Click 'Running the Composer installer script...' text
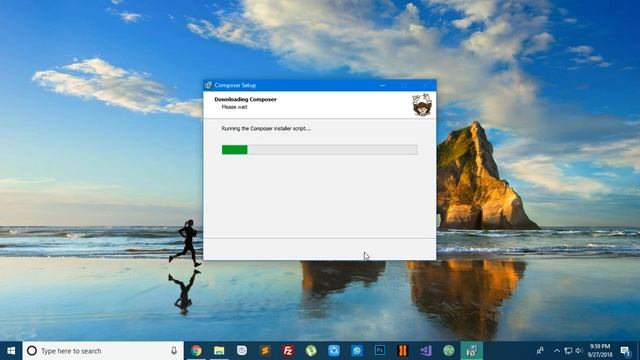 point(266,128)
